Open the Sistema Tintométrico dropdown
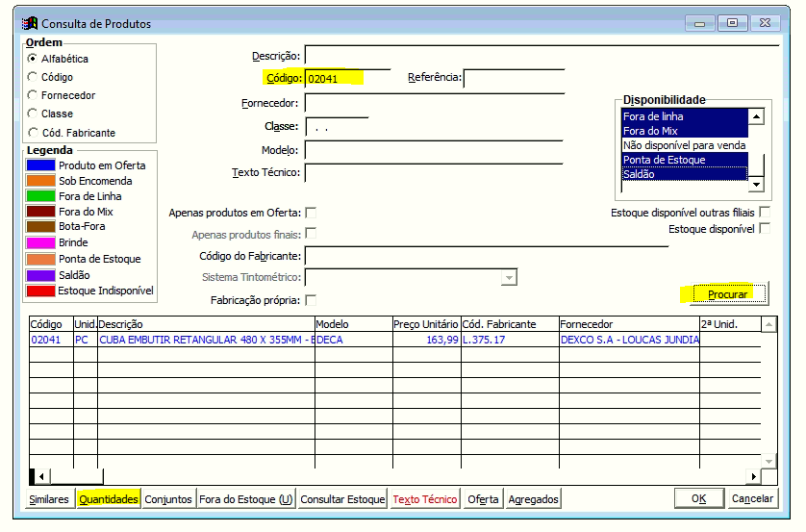The image size is (806, 532). pos(509,278)
